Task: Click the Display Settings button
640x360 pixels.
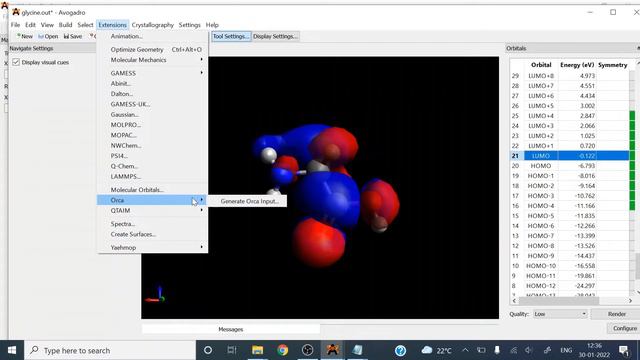Action: click(275, 36)
